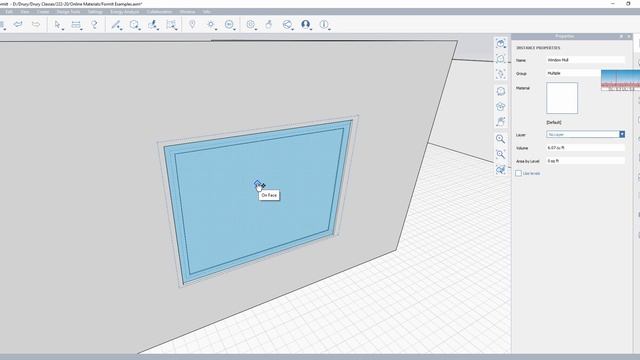Click the Redo arrow icon
The width and height of the screenshot is (640, 360).
[36, 24]
